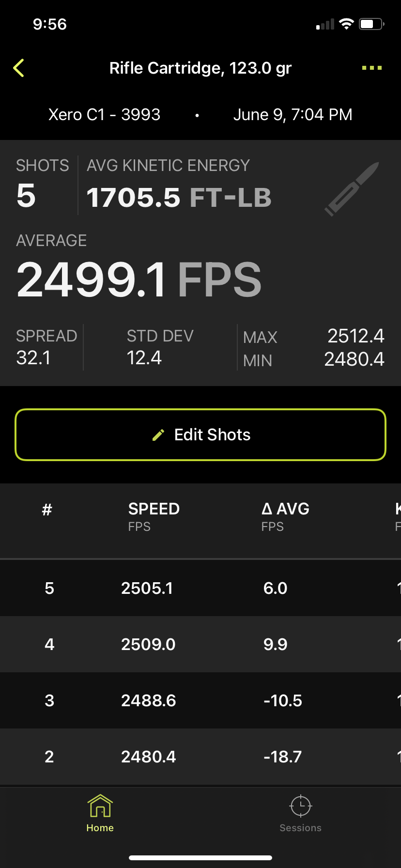401x868 pixels.
Task: Tap the Sessions crosshair clock icon
Action: click(301, 806)
